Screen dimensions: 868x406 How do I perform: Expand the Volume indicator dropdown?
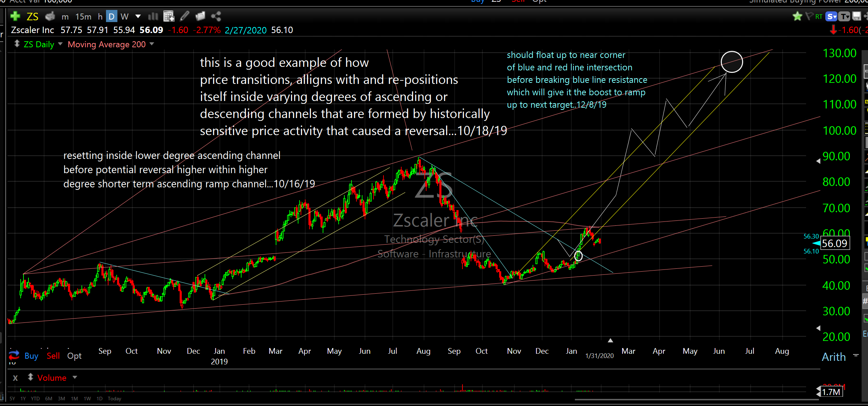75,377
